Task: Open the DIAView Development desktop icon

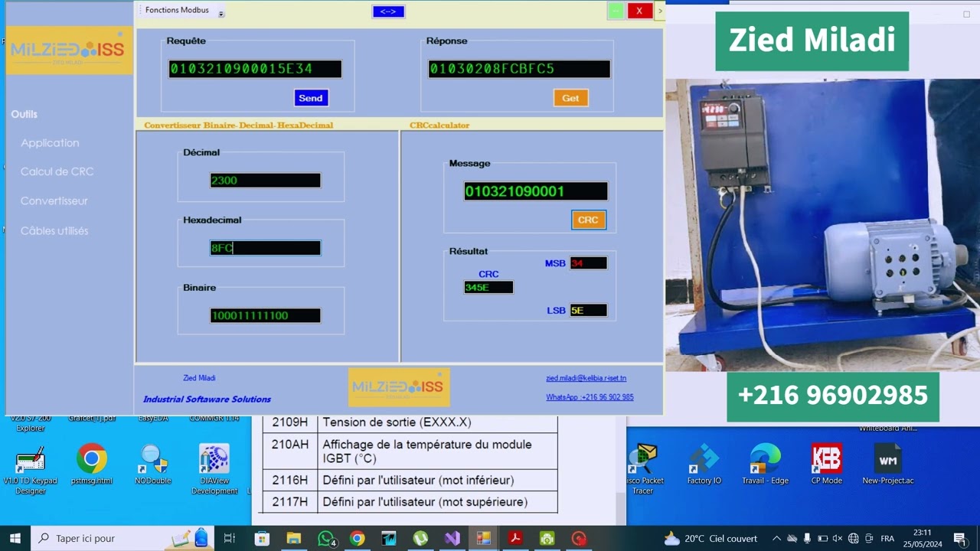Action: [214, 469]
